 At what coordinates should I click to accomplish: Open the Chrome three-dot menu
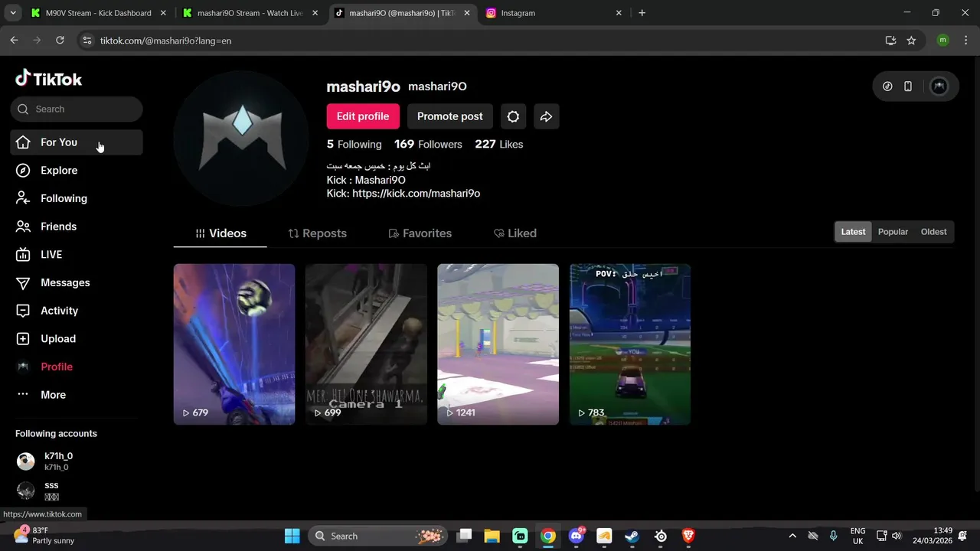coord(965,41)
